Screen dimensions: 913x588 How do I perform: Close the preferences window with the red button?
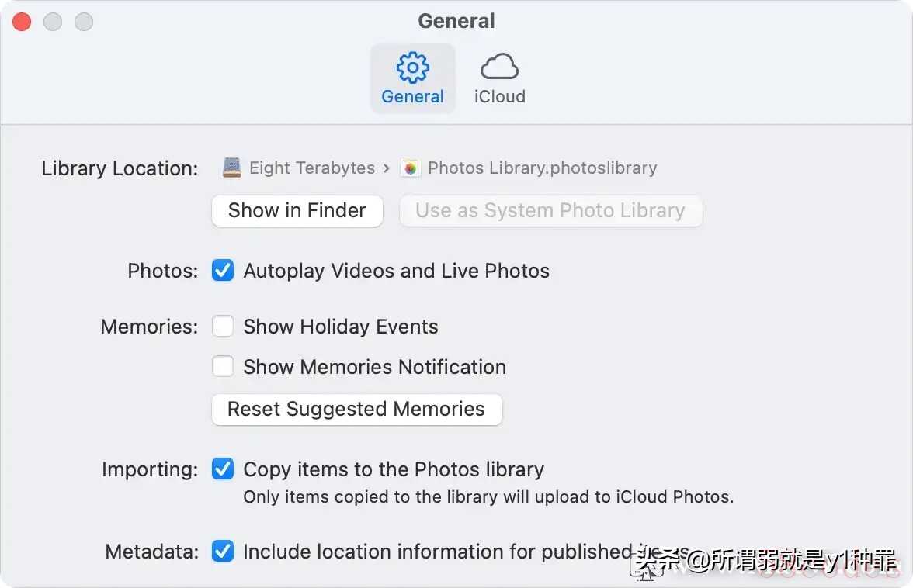pos(22,22)
